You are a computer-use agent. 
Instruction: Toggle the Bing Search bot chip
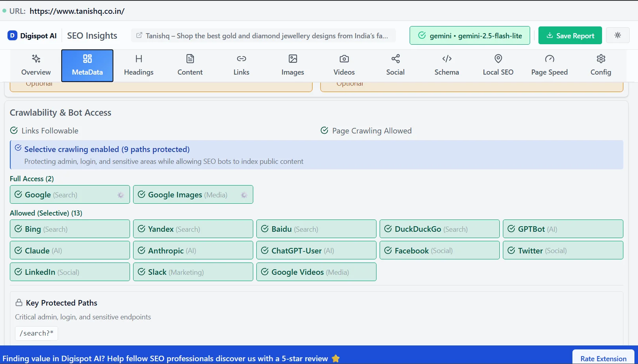tap(70, 229)
